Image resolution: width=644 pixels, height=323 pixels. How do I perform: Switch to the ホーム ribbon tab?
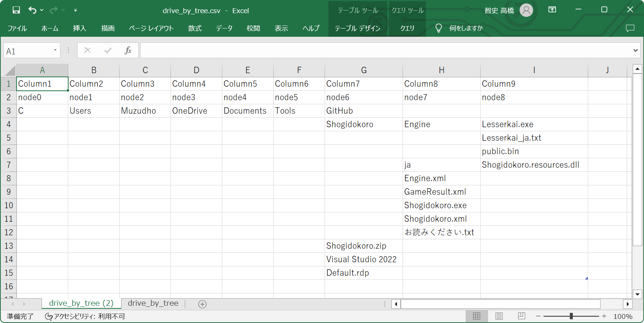[50, 28]
